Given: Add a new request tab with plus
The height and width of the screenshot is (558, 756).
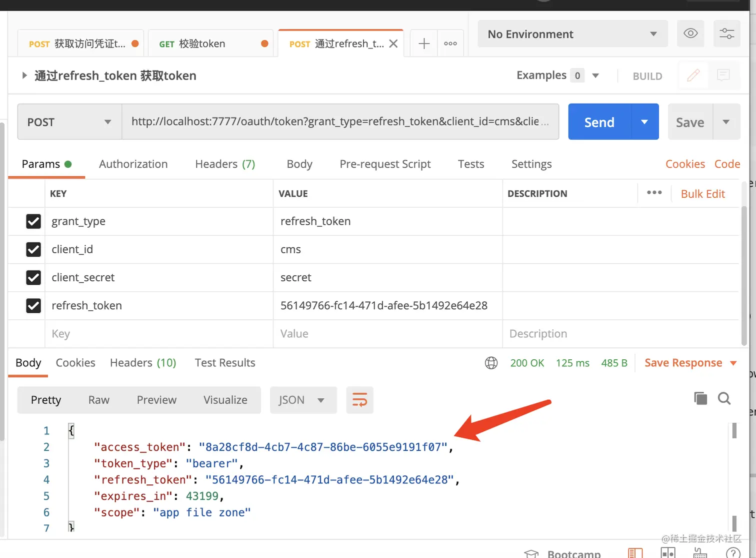Looking at the screenshot, I should tap(424, 44).
